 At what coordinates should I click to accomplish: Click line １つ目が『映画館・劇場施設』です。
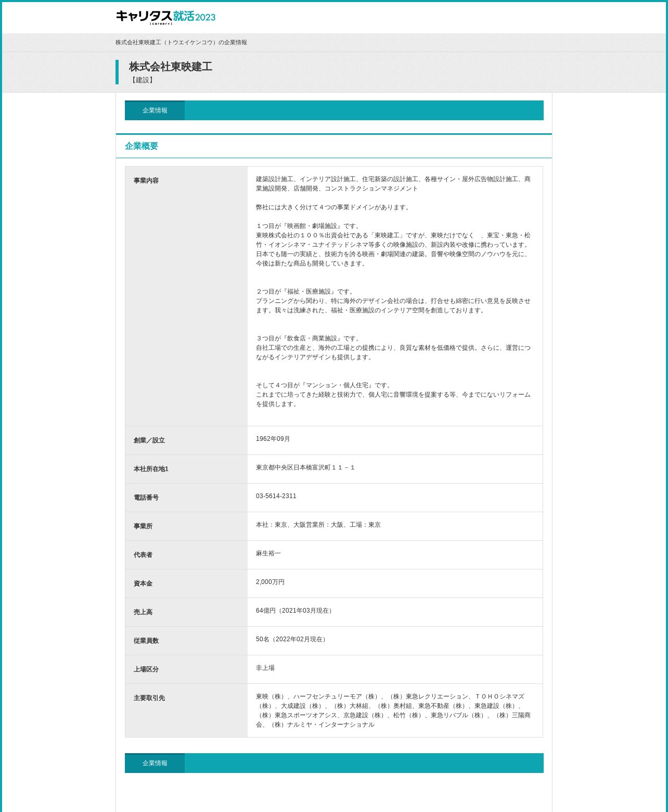click(309, 226)
